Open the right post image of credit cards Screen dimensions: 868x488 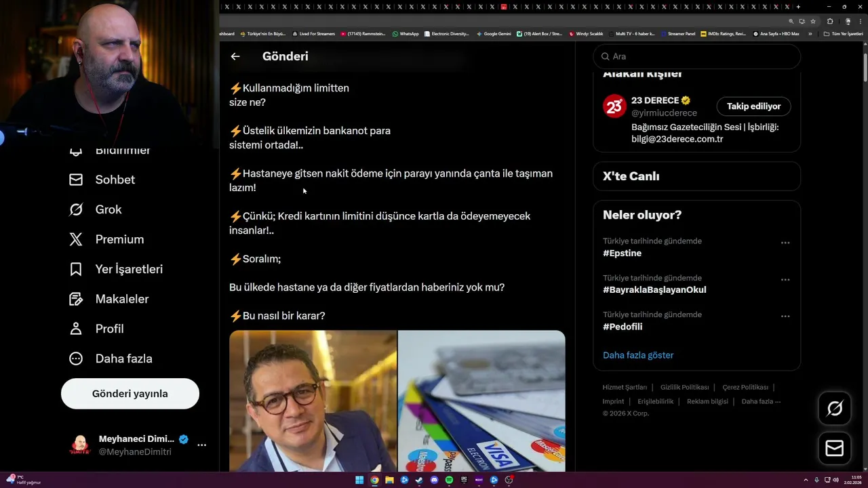[x=481, y=401]
